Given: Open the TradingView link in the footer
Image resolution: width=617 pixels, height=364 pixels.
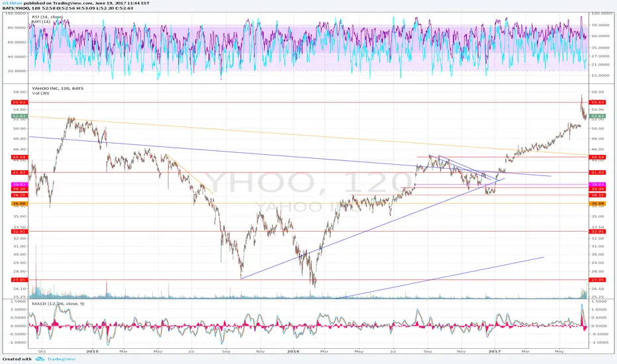Looking at the screenshot, I should [x=61, y=359].
